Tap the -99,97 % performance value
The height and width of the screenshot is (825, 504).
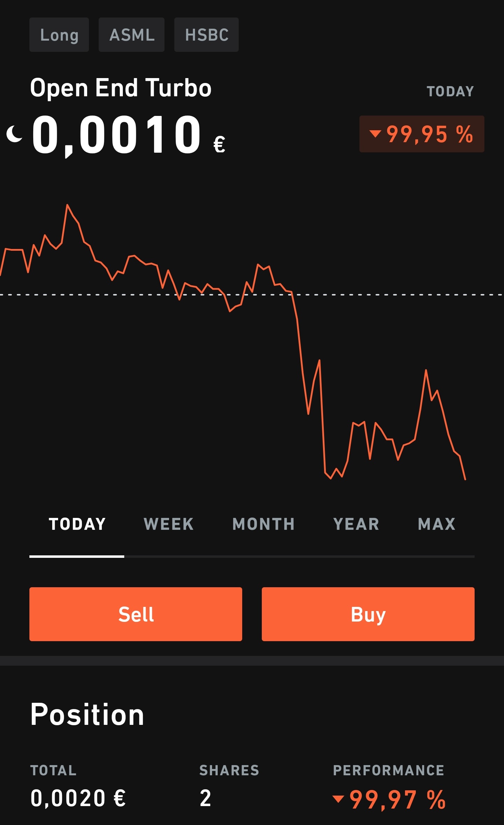397,799
